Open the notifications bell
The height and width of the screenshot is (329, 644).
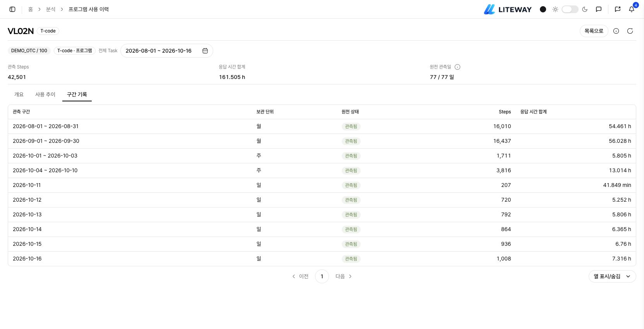(632, 9)
